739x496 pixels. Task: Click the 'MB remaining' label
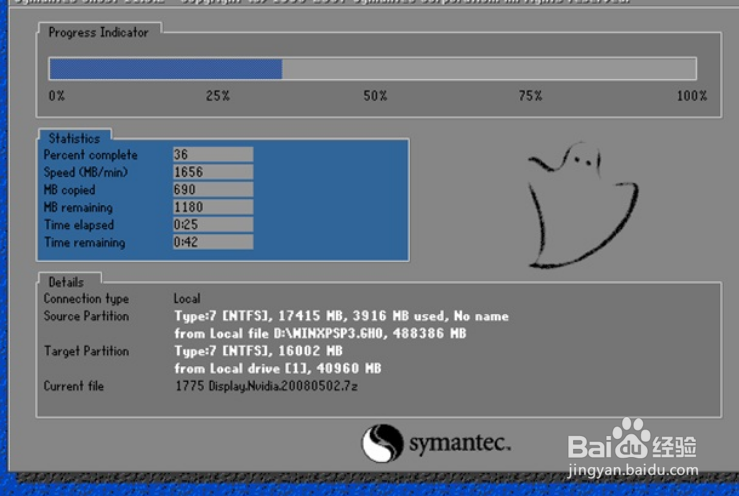tap(78, 207)
